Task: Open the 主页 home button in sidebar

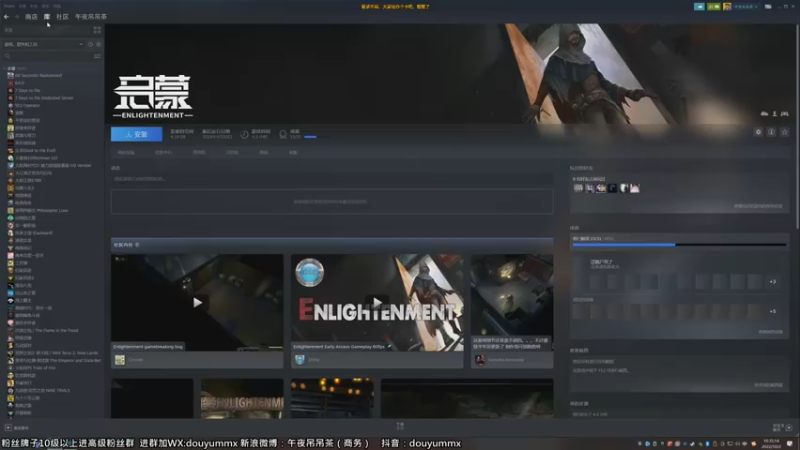Action: pos(44,30)
